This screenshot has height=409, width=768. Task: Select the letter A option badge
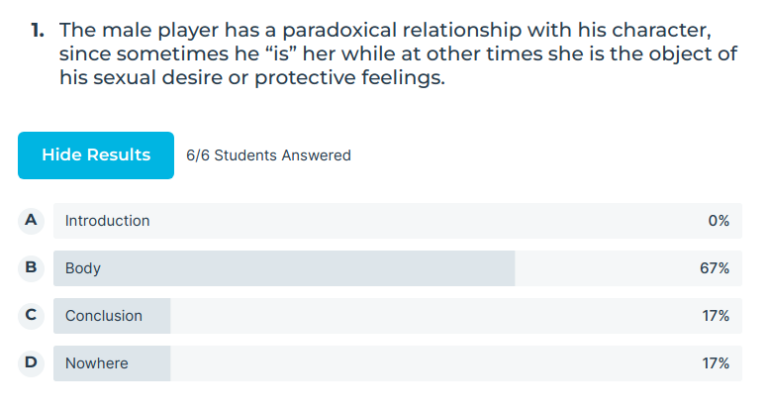pyautogui.click(x=31, y=220)
